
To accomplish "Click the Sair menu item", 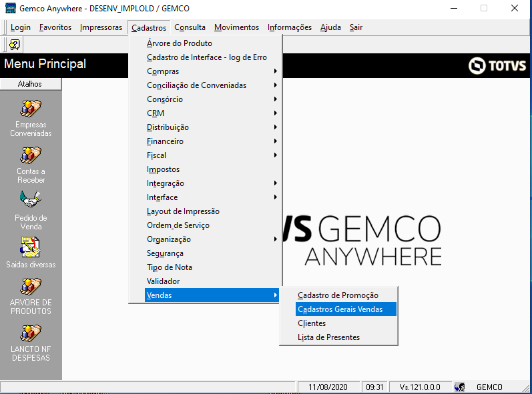I will pyautogui.click(x=356, y=27).
